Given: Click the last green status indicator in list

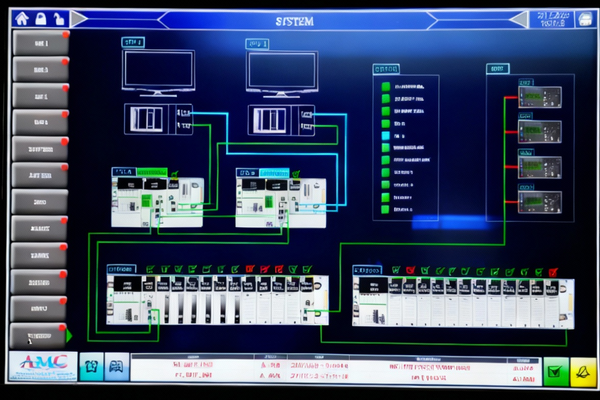Looking at the screenshot, I should (x=385, y=209).
